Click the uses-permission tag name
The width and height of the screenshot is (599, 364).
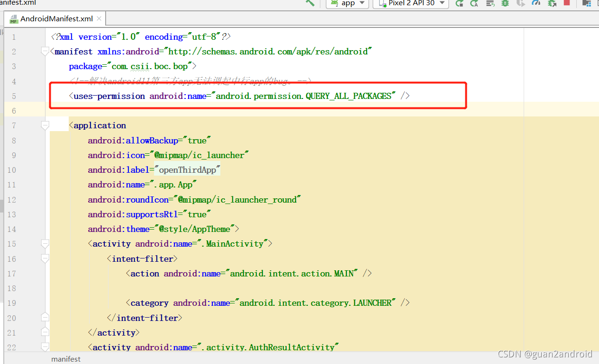tap(109, 96)
